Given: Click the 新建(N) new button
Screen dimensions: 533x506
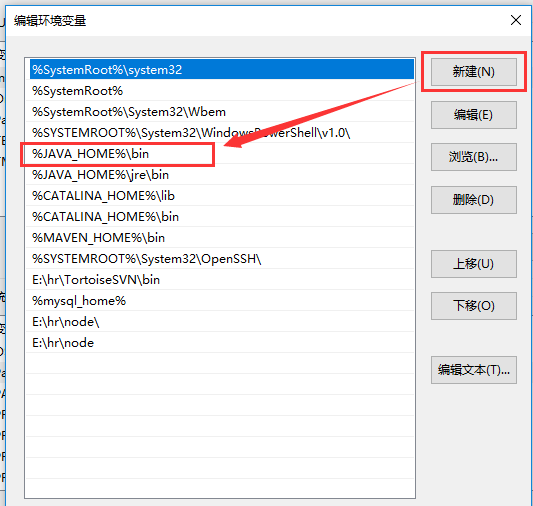Looking at the screenshot, I should [x=474, y=72].
